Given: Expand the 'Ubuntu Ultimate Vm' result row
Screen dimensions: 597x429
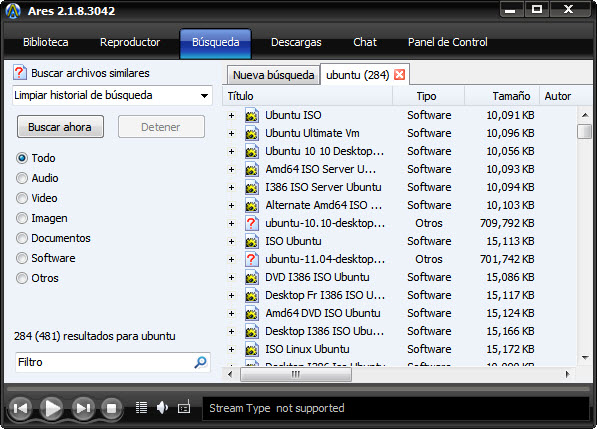Looking at the screenshot, I should (231, 133).
